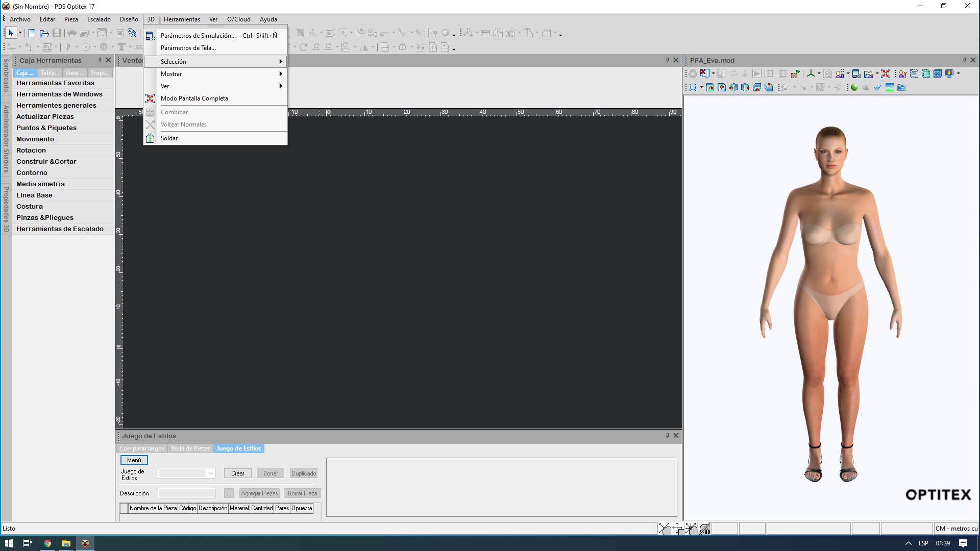Click the New file icon
The height and width of the screenshot is (551, 980).
pos(32,33)
